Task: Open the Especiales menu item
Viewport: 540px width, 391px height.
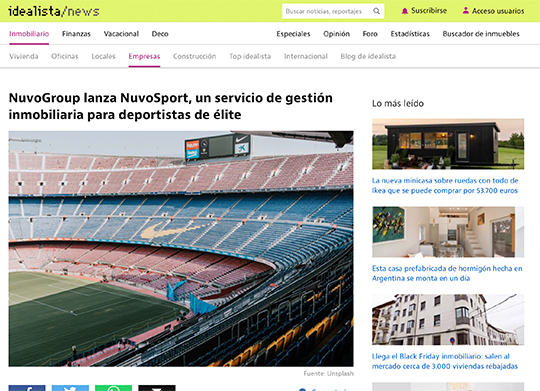Action: pos(293,34)
